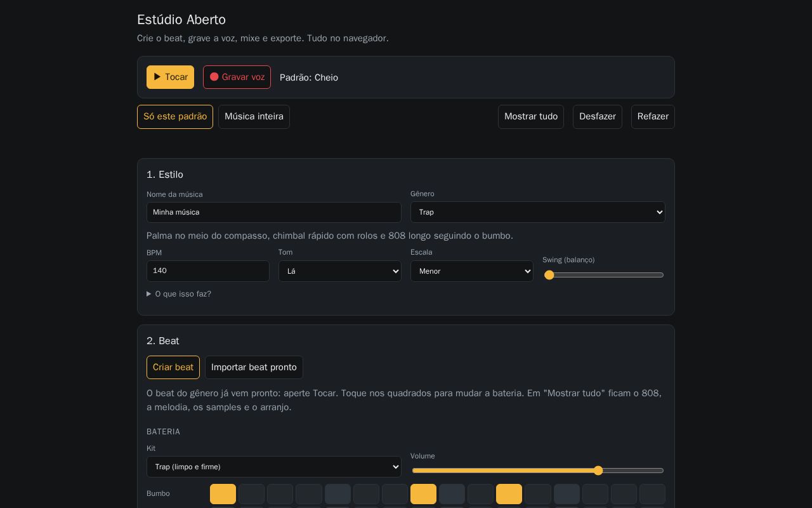Click the 1. Estilo section heading
The width and height of the screenshot is (812, 508).
tap(165, 175)
